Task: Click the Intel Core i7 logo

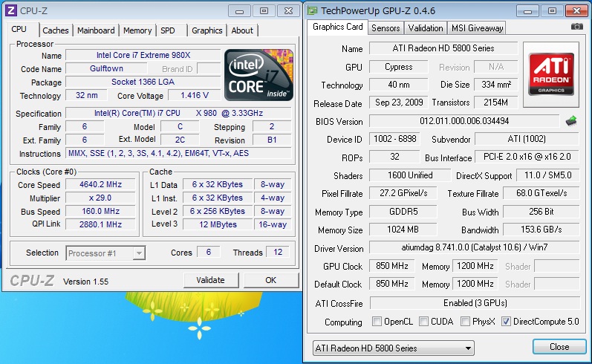Action: [259, 75]
